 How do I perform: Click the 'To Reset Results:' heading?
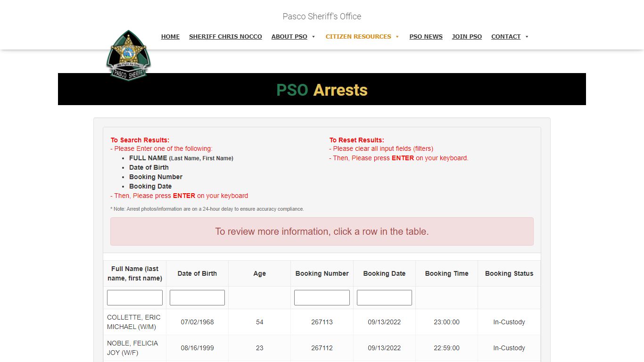(x=357, y=140)
